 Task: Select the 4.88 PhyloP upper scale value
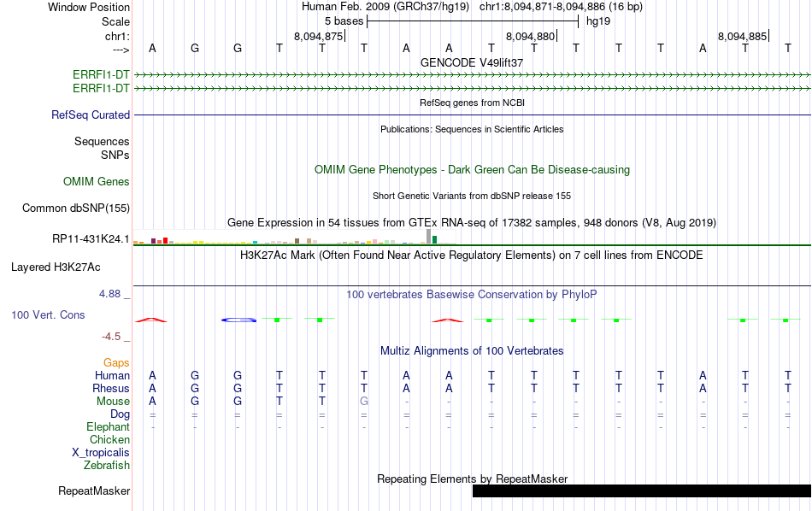coord(109,294)
